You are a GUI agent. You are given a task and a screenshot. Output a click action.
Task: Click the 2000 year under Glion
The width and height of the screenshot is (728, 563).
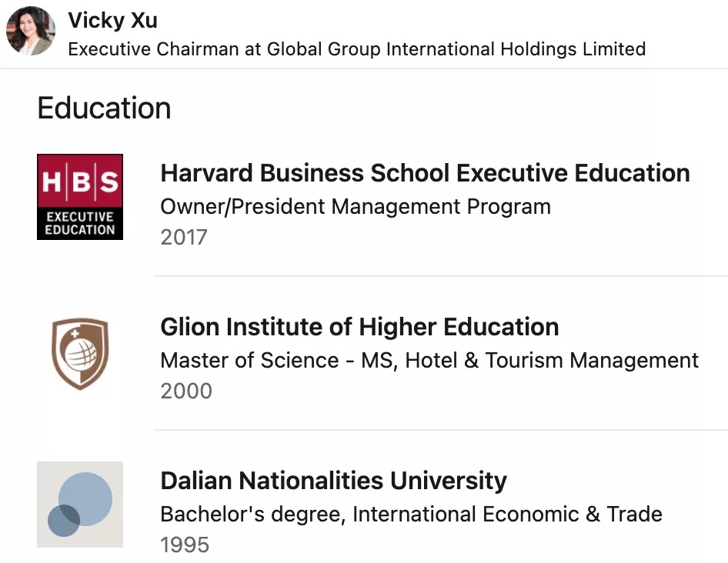(x=186, y=391)
